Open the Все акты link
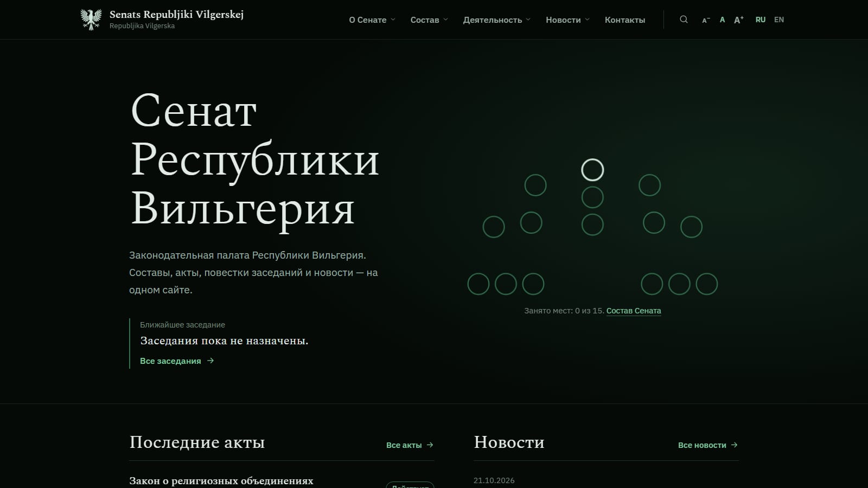Image resolution: width=868 pixels, height=488 pixels. (x=404, y=445)
